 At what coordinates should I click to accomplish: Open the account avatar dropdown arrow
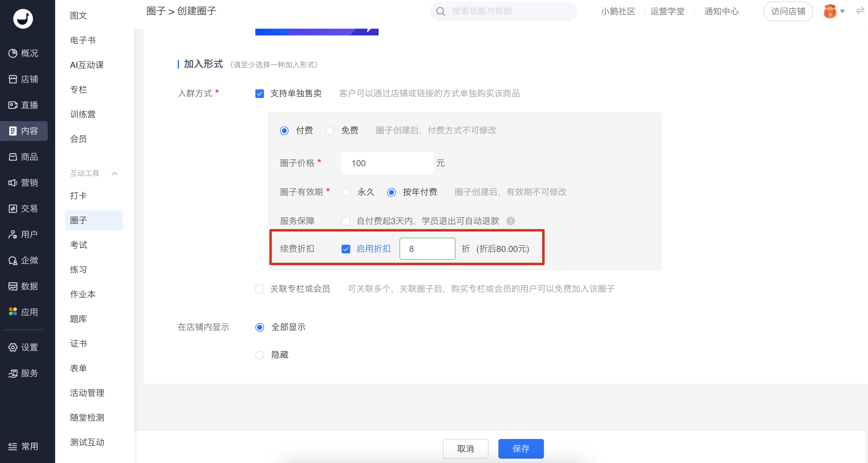coord(842,11)
